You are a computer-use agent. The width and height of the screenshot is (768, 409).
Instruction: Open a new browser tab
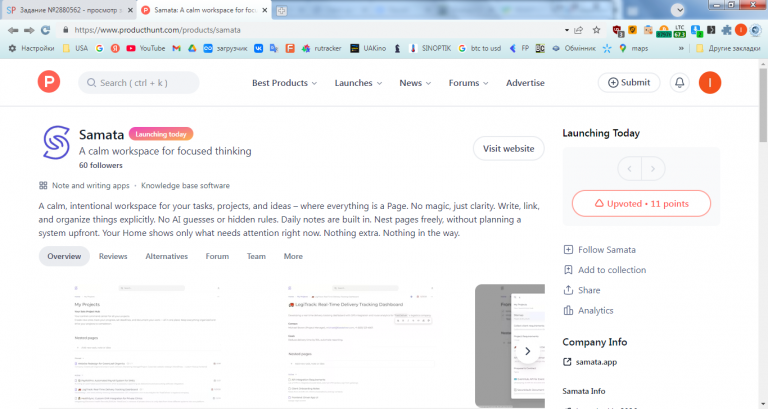(282, 11)
